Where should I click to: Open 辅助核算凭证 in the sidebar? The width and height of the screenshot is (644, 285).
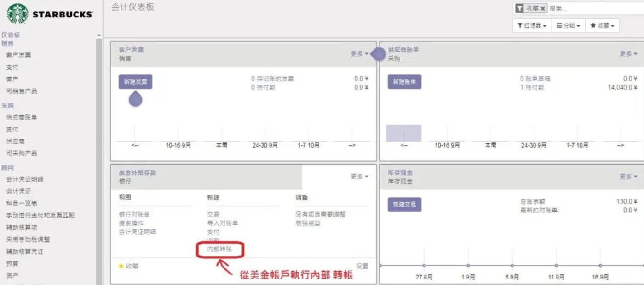pyautogui.click(x=25, y=251)
